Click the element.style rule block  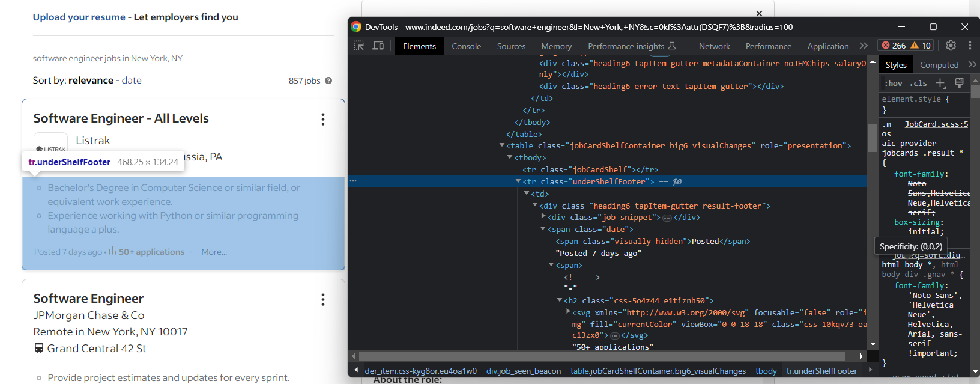coord(925,105)
